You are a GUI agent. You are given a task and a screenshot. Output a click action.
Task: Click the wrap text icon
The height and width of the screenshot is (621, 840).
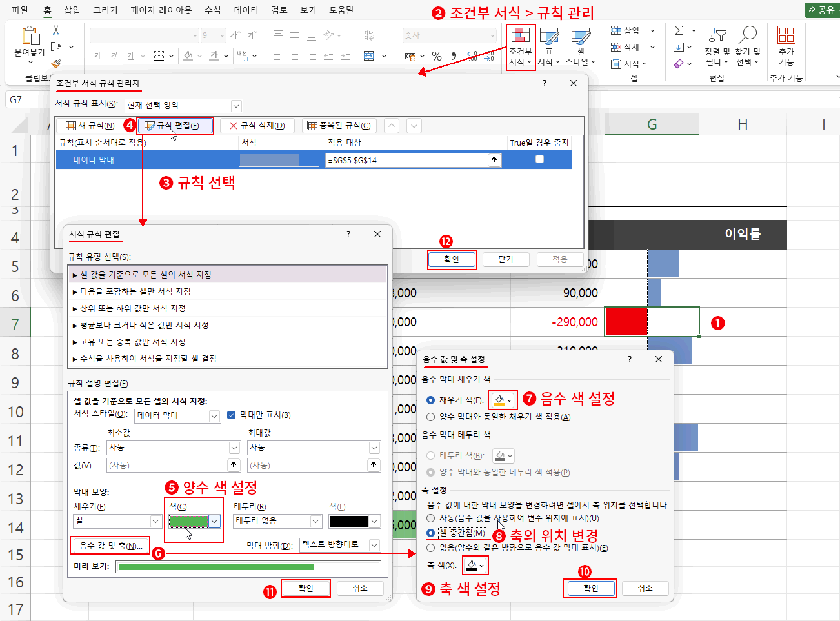point(369,35)
